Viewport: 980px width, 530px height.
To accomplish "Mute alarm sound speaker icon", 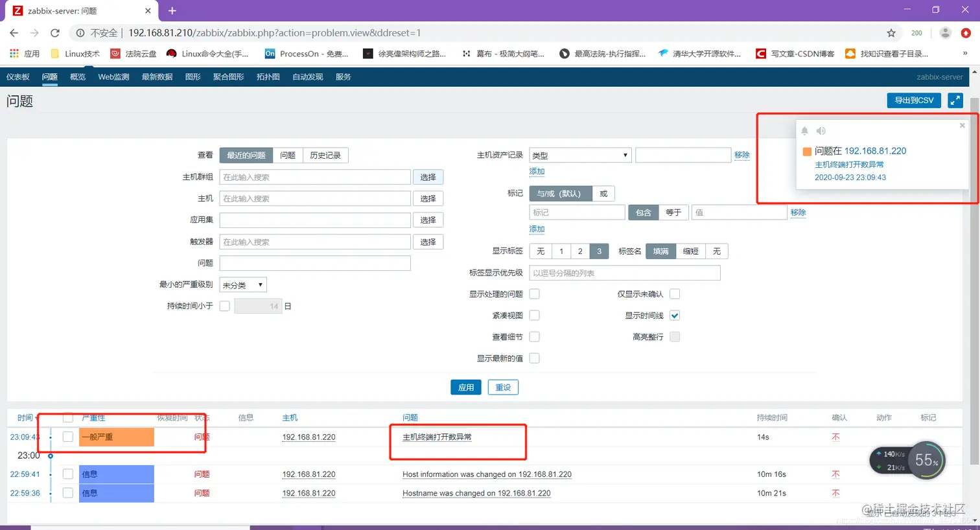I will click(x=821, y=131).
